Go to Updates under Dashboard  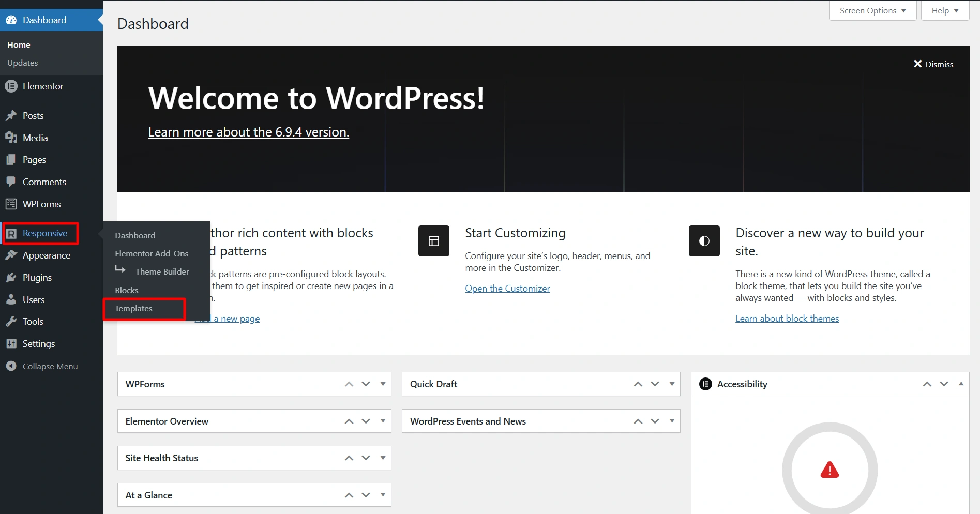[x=23, y=63]
